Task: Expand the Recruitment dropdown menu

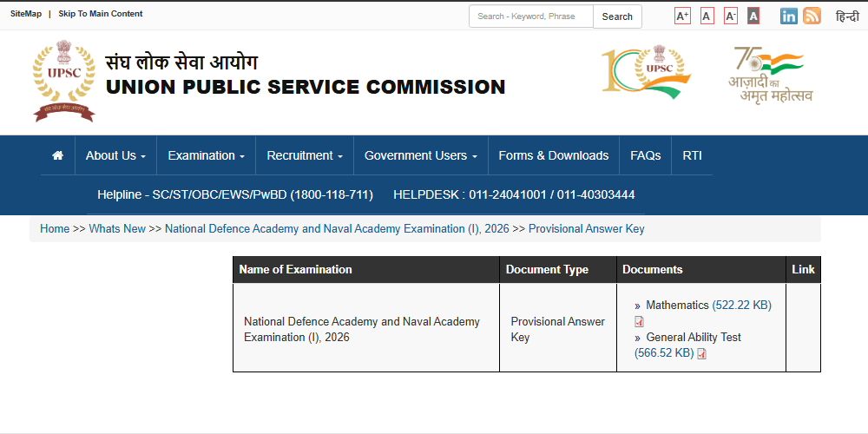Action: (305, 155)
